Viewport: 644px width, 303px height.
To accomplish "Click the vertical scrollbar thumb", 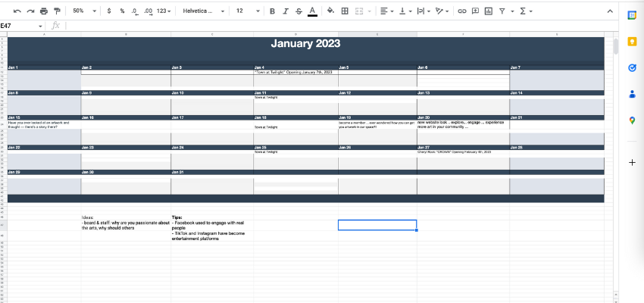I will (615, 46).
